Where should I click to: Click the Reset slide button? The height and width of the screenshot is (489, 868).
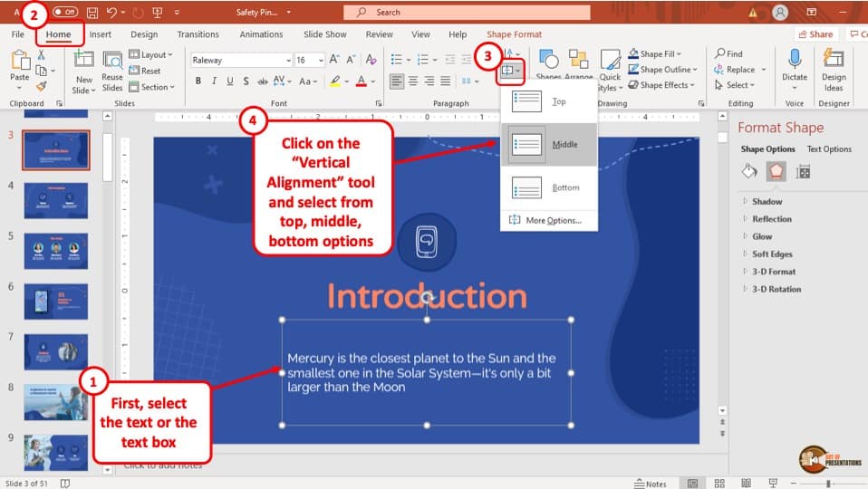point(144,71)
